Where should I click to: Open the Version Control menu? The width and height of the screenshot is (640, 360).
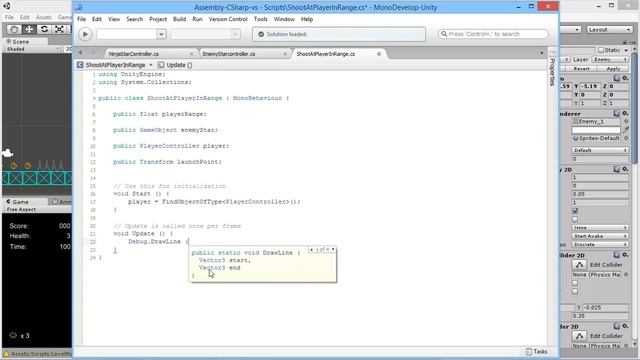(228, 19)
